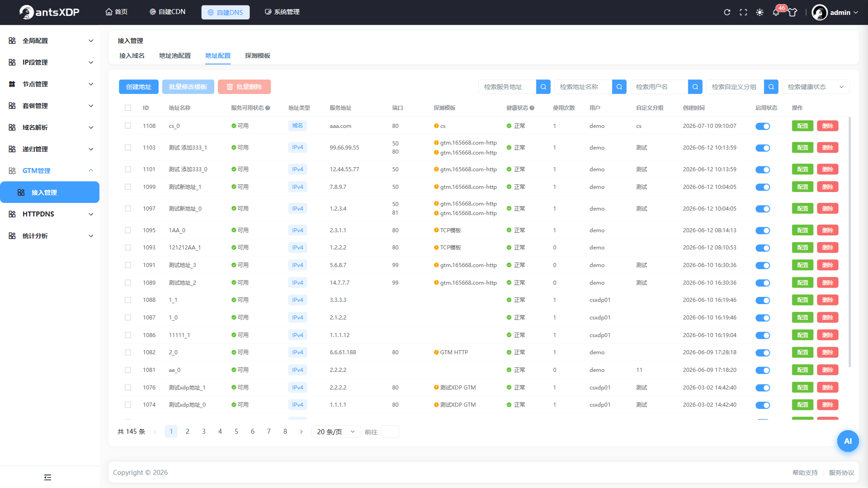Go to page 5 in pagination

pos(236,432)
